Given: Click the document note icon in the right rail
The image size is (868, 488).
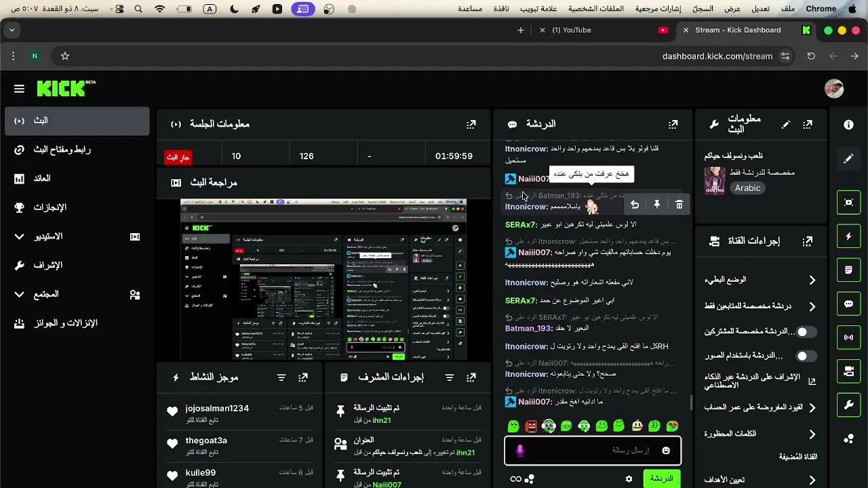Looking at the screenshot, I should (x=848, y=270).
